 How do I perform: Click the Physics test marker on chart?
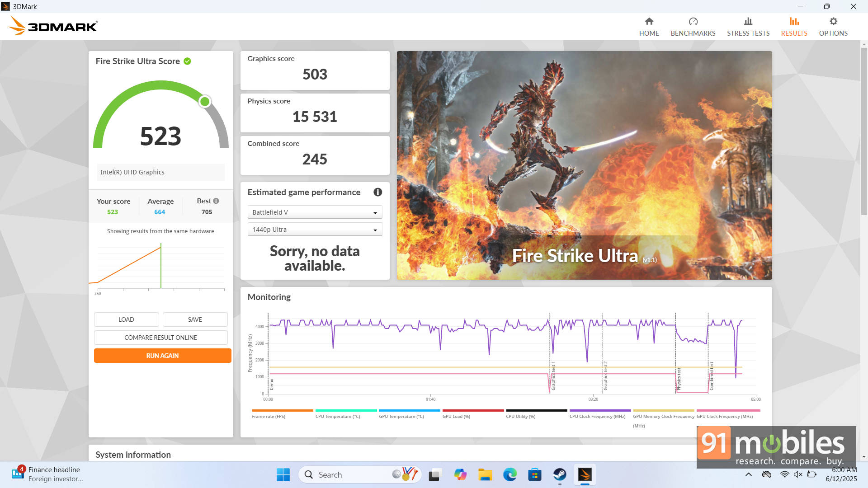point(679,379)
